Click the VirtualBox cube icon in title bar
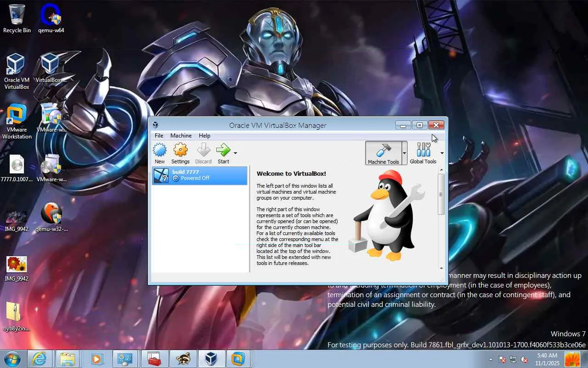 tap(155, 125)
